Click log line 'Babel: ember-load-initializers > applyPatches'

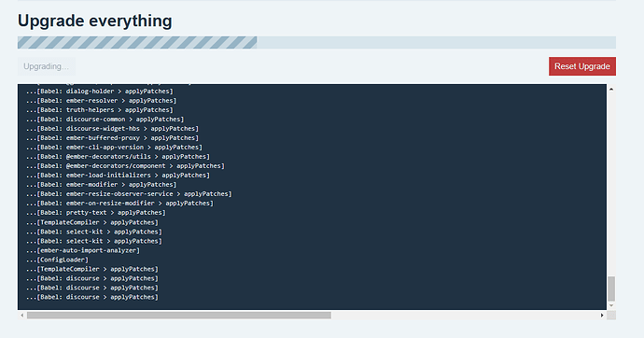point(118,176)
